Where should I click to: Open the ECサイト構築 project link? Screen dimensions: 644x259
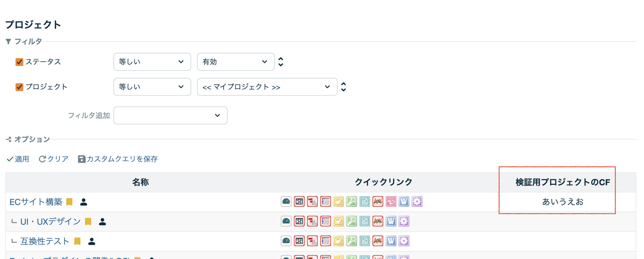[36, 202]
